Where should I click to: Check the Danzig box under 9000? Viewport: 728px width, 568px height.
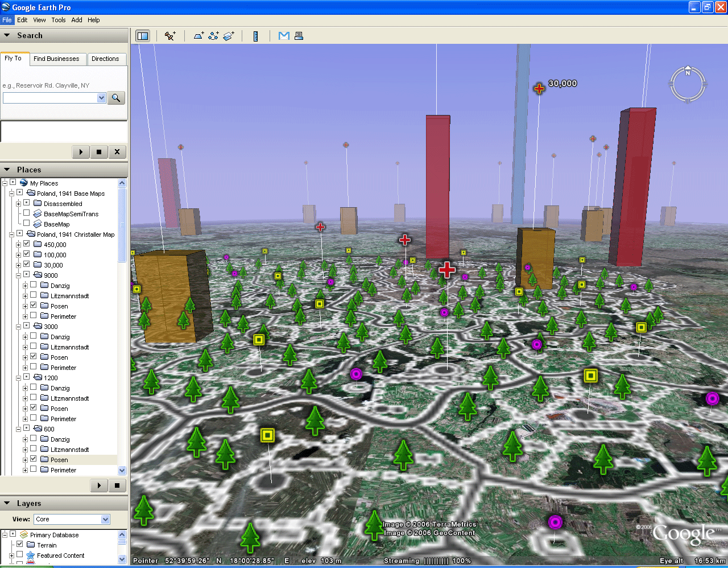pos(33,285)
